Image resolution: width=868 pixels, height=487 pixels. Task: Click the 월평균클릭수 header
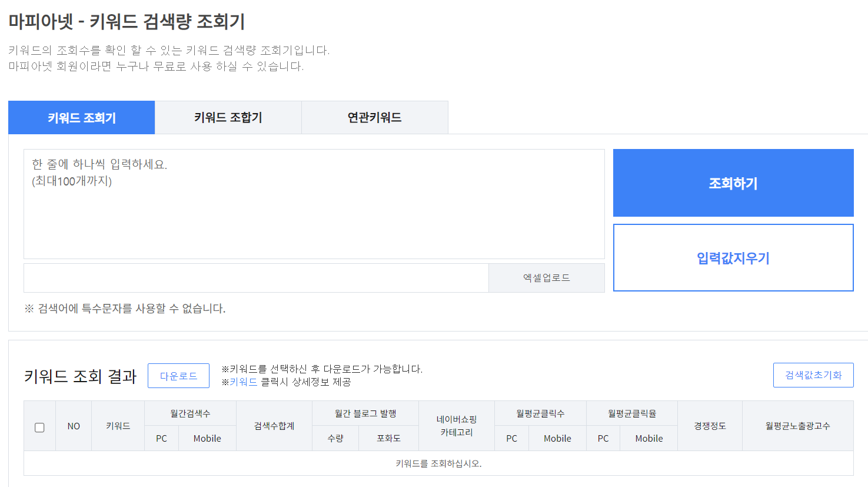pos(540,413)
